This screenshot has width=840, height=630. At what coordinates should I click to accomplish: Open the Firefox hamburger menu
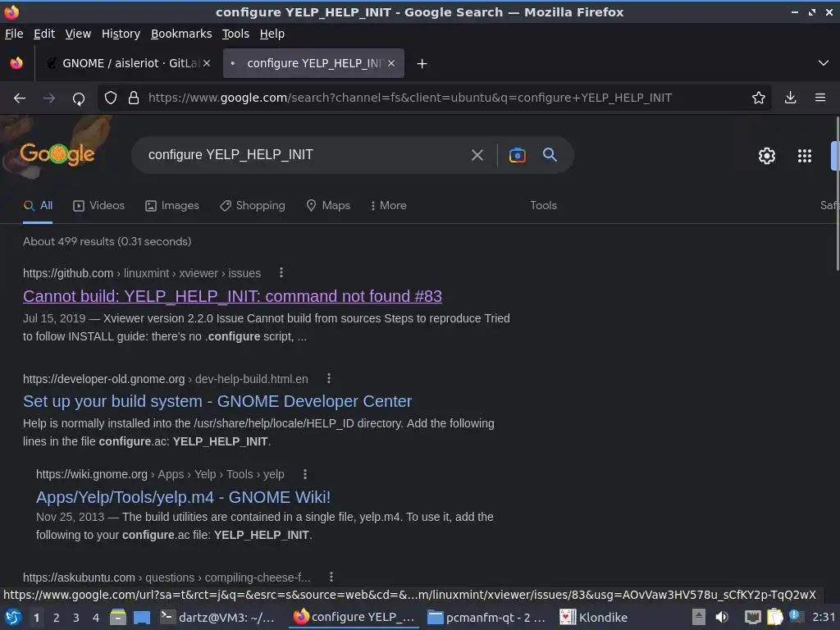[x=820, y=98]
